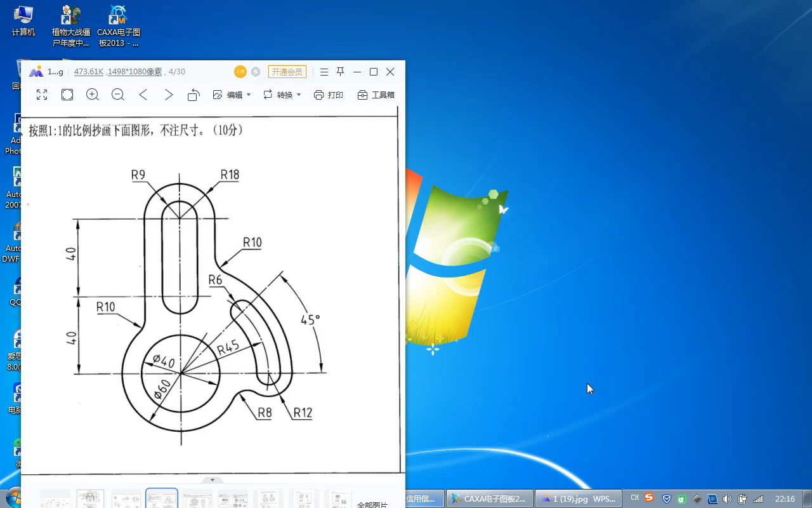Viewport: 812px width, 508px height.
Task: Zoom out of the drawing image
Action: tap(118, 95)
